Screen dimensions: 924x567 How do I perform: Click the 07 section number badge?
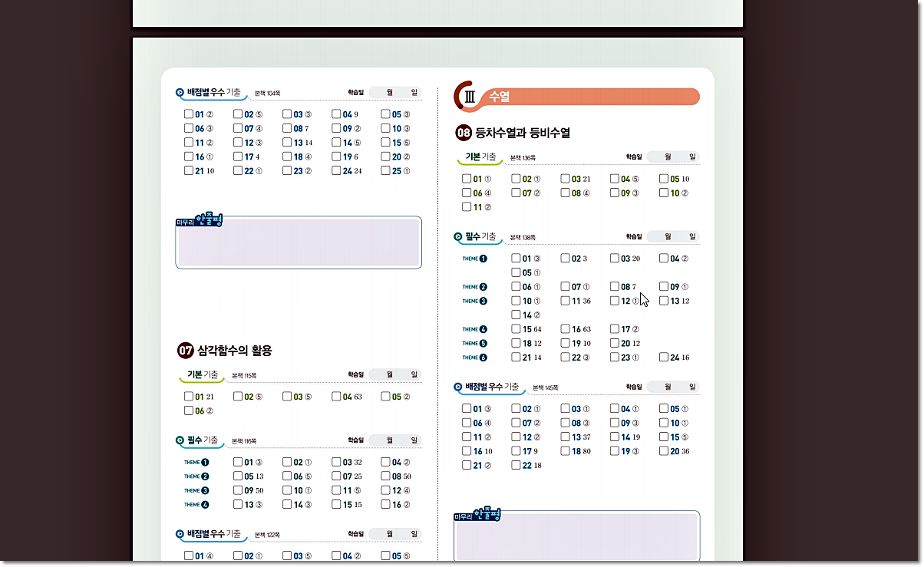coord(185,351)
